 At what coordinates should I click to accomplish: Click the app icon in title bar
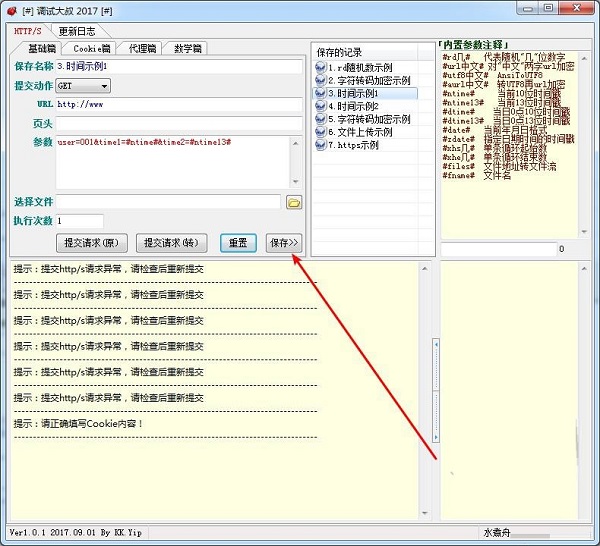pyautogui.click(x=13, y=9)
